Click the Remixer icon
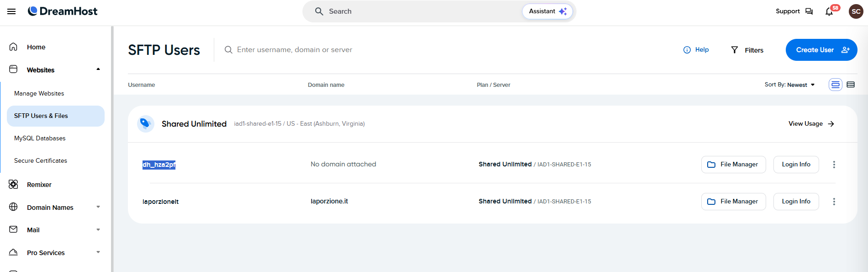This screenshot has width=868, height=272. pos(13,184)
